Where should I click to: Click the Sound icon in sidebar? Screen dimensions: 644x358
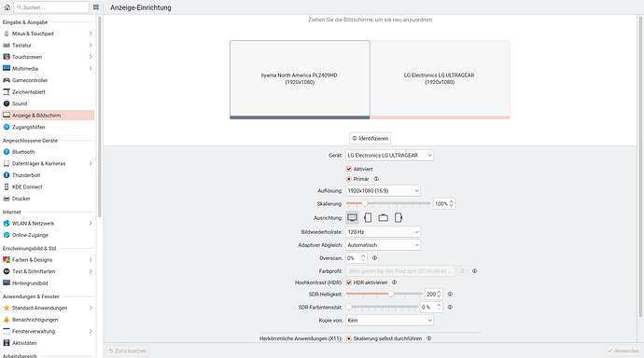click(x=7, y=103)
